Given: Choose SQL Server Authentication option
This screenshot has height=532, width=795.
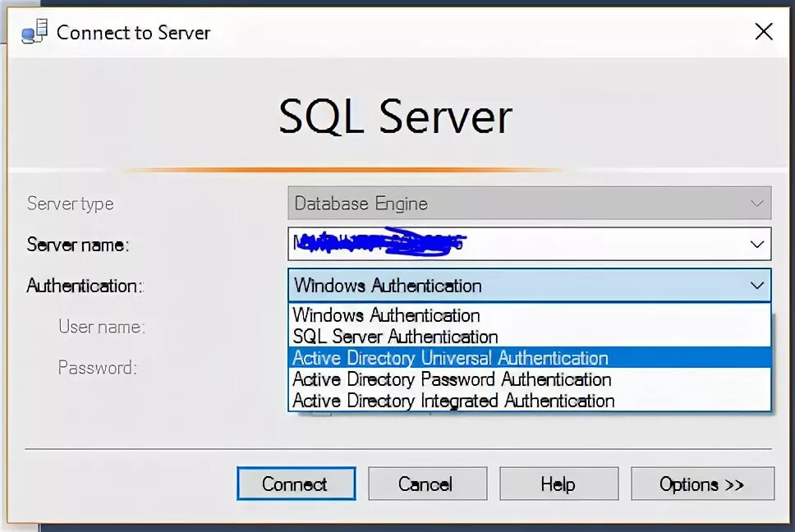Looking at the screenshot, I should tap(530, 337).
